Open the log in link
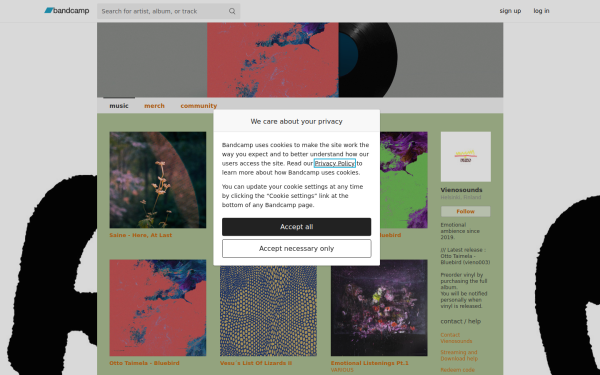The width and height of the screenshot is (600, 375). click(541, 11)
